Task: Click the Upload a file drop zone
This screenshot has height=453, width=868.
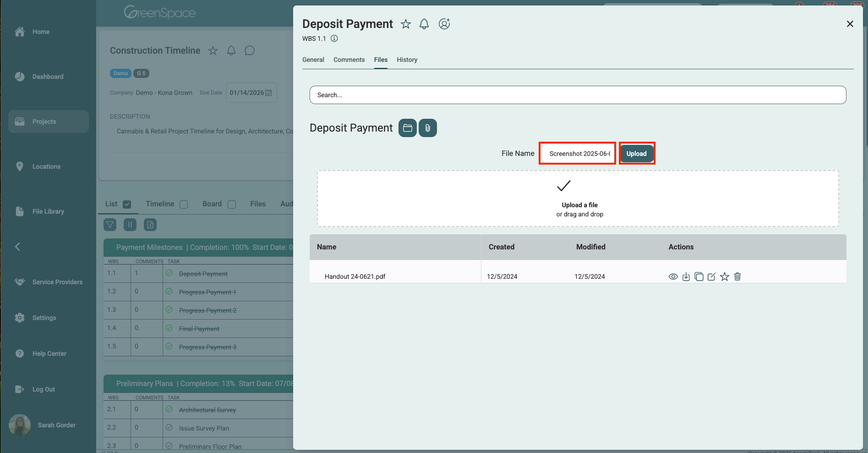Action: [578, 199]
